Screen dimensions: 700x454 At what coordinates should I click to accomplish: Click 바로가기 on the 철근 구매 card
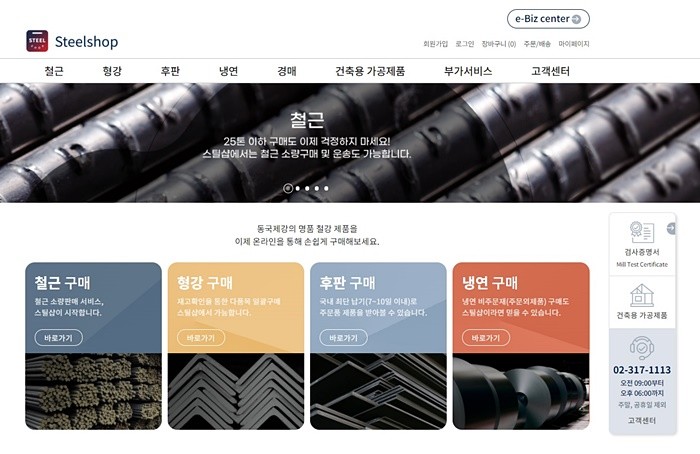pos(58,338)
